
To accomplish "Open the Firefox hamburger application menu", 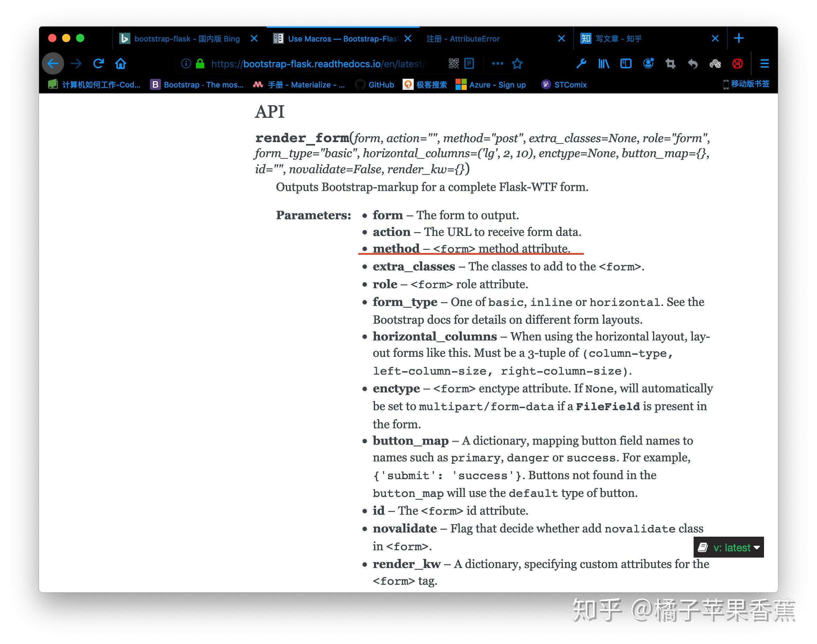I will 764,63.
